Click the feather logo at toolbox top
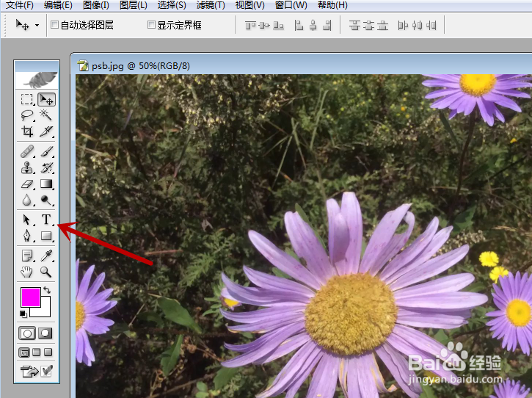Screen dimensions: 532x398 (37, 79)
